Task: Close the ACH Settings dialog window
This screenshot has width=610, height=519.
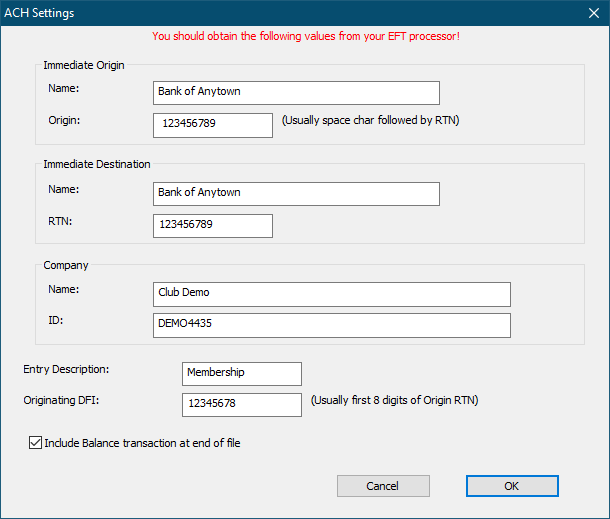Action: click(x=590, y=13)
